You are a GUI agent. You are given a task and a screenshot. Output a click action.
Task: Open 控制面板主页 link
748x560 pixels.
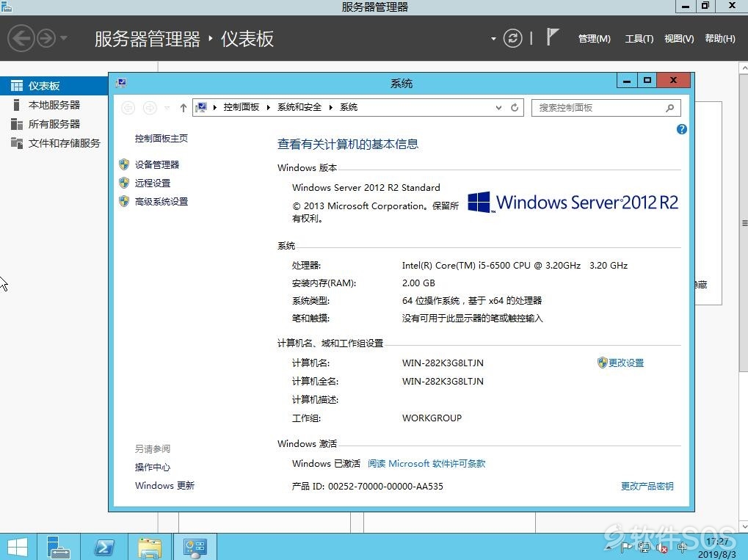coord(161,138)
